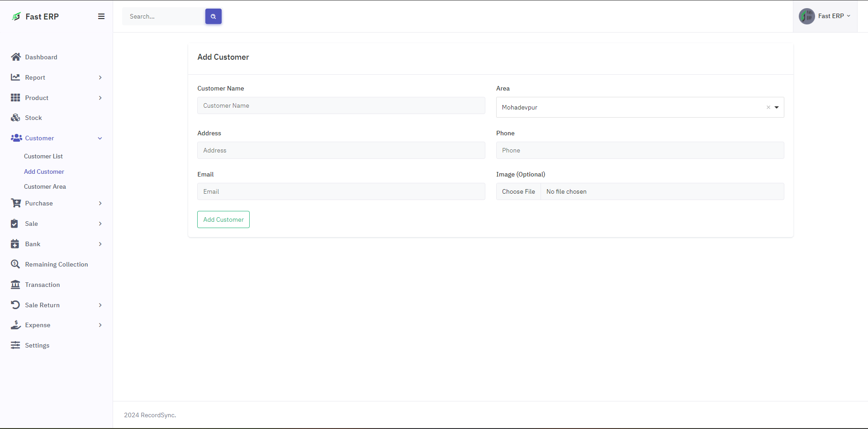Focus the Customer Name input field

click(341, 105)
